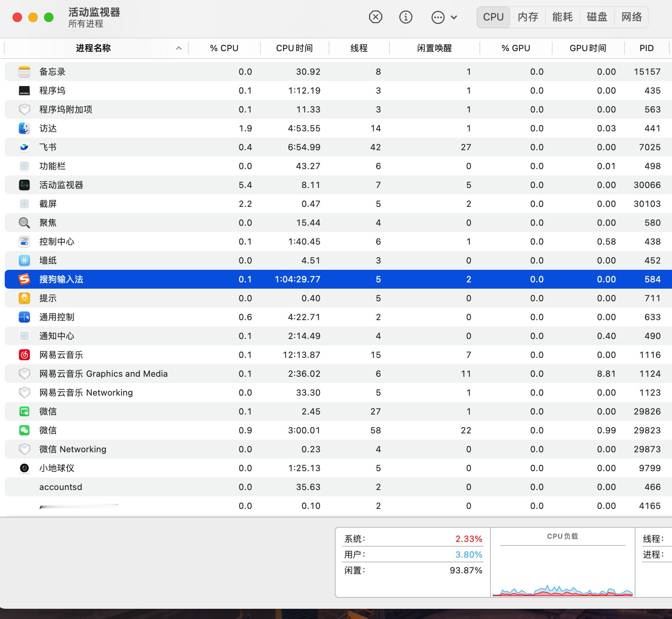This screenshot has width=672, height=619.
Task: Click the 飞书 app icon
Action: click(x=24, y=147)
